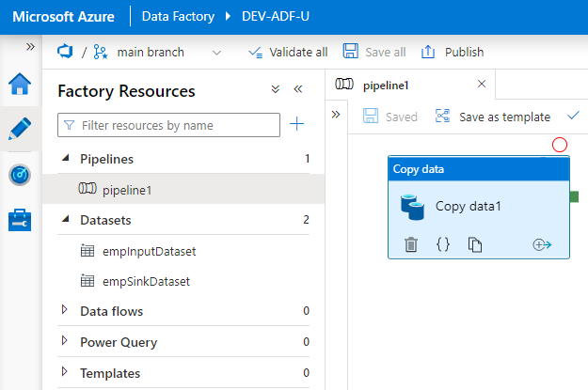
Task: Click the Validate all checklist icon
Action: [256, 53]
